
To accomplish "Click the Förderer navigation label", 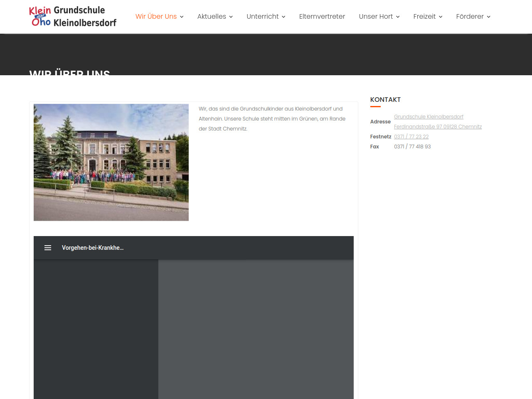I will tap(470, 17).
